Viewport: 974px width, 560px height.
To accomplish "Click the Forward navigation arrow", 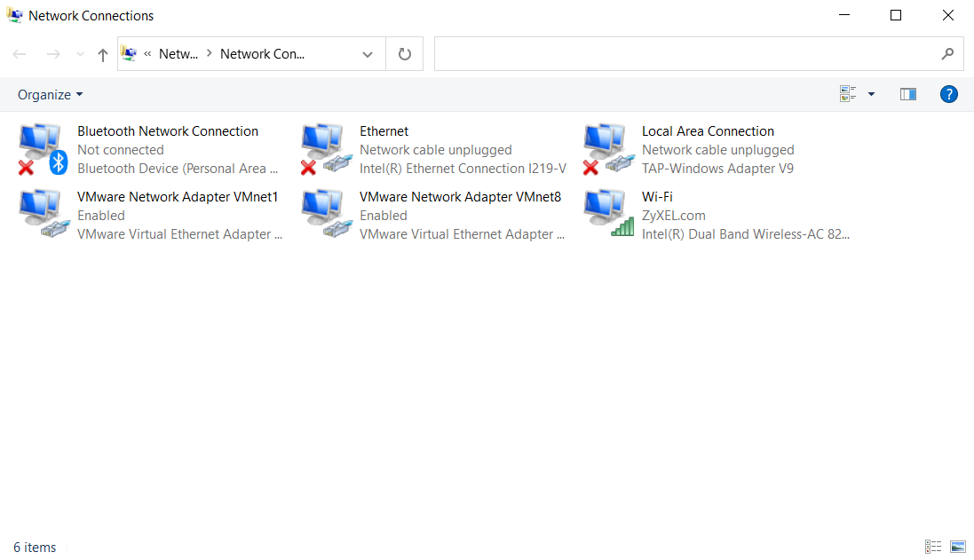I will click(53, 54).
